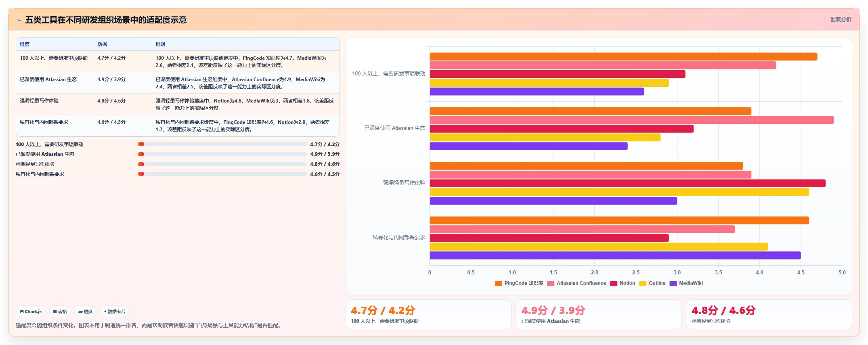Open the 4.8分 / 4.6分 data card
868x345 pixels.
tap(769, 314)
